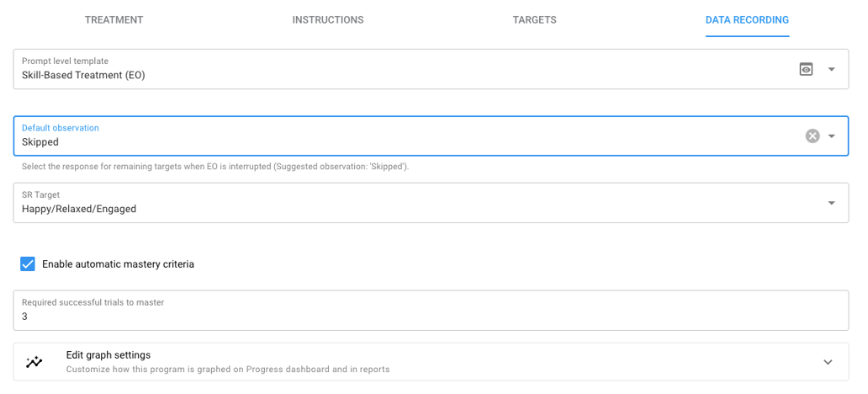Click the 'Edit graph settings' title
Viewport: 868px width, 394px height.
click(x=108, y=355)
